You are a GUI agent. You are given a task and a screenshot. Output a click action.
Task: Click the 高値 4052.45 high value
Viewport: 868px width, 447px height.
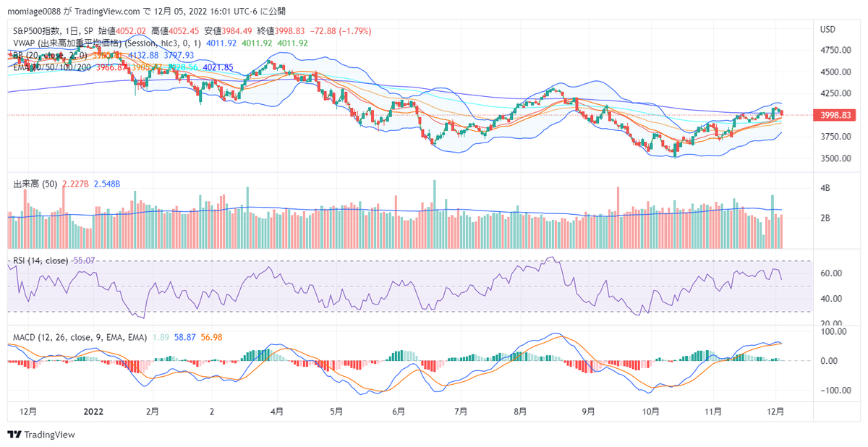coord(176,31)
